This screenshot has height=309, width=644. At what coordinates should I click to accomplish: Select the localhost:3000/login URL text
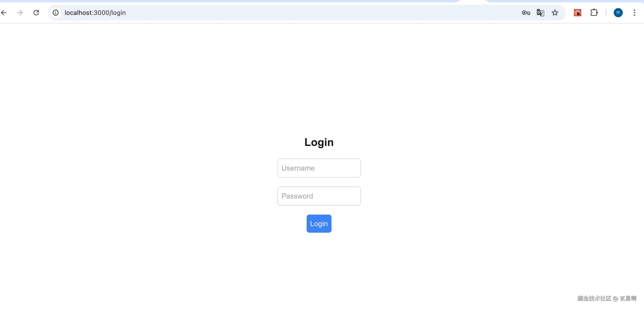(95, 12)
